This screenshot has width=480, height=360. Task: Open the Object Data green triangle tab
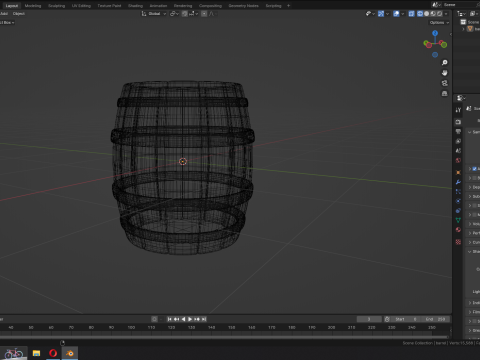(x=458, y=220)
